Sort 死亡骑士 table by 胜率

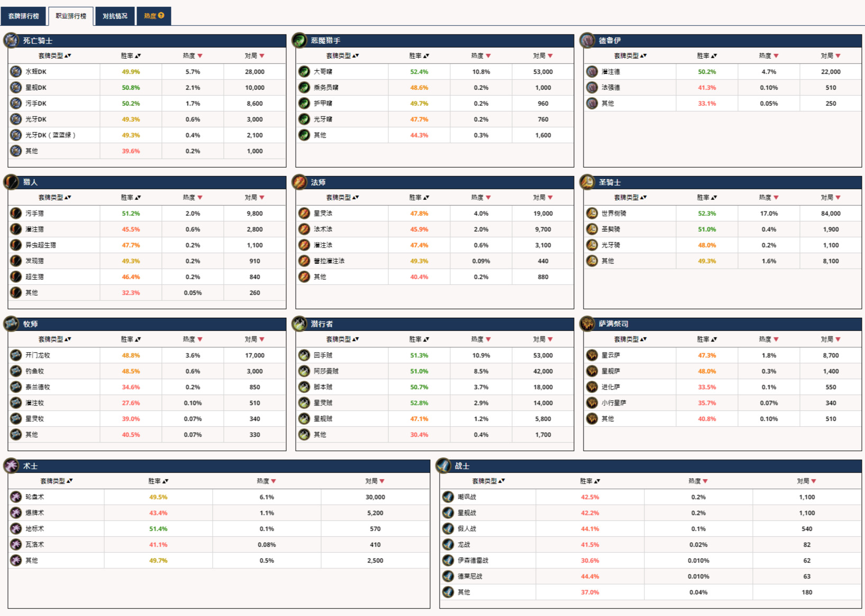130,56
